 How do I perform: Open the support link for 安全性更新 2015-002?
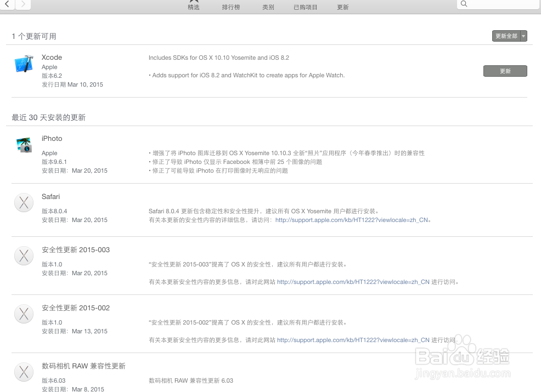353,340
